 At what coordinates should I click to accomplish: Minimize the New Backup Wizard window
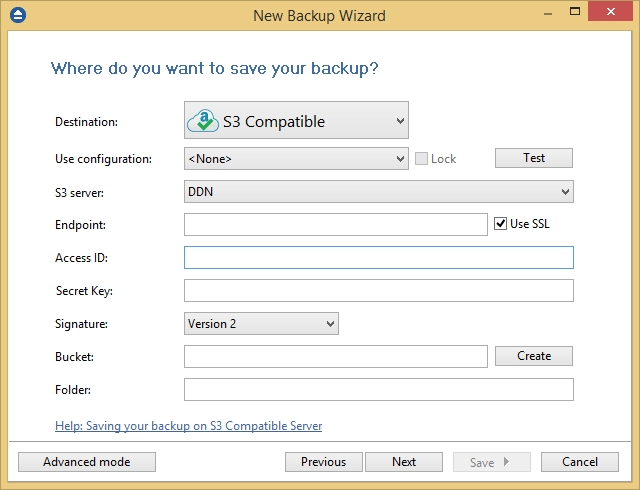click(x=548, y=14)
